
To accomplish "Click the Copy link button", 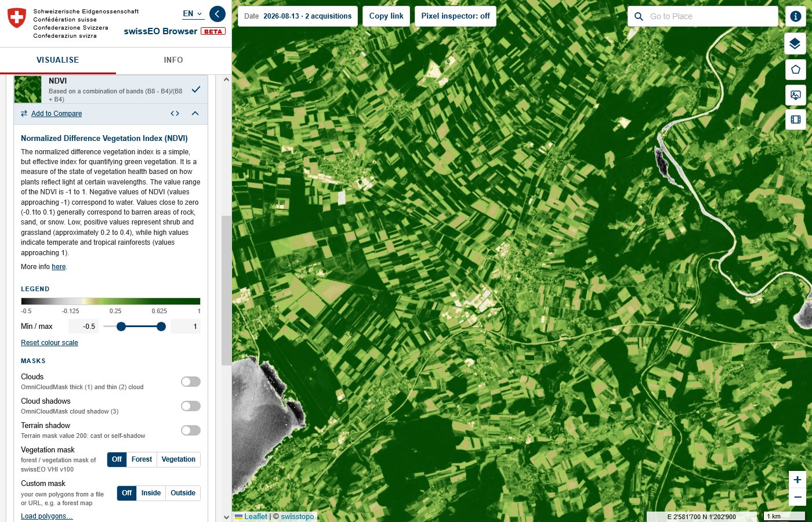I will tap(386, 16).
